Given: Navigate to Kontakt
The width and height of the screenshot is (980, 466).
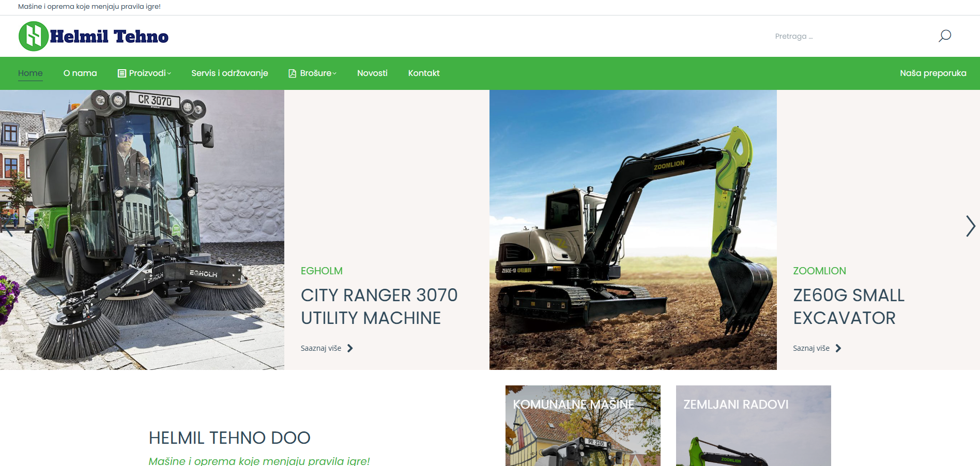Looking at the screenshot, I should pyautogui.click(x=424, y=73).
